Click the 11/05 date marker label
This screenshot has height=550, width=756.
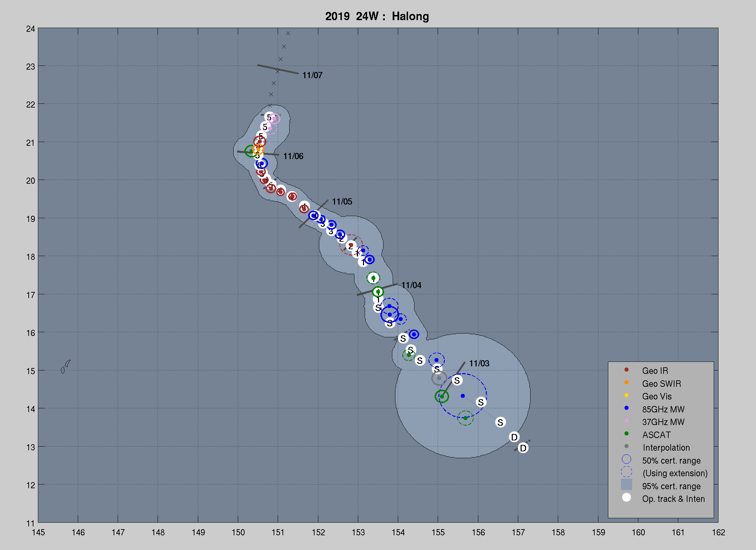(342, 201)
